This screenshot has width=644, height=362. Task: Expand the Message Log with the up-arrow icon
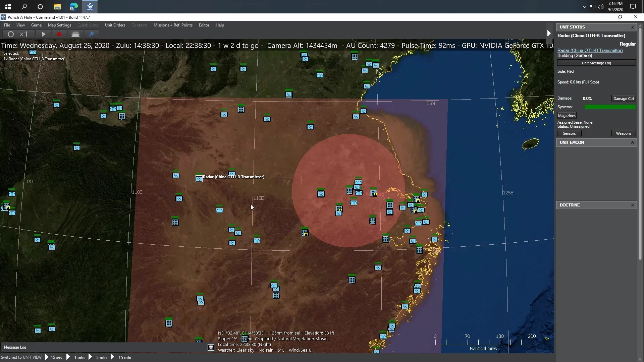click(x=211, y=347)
